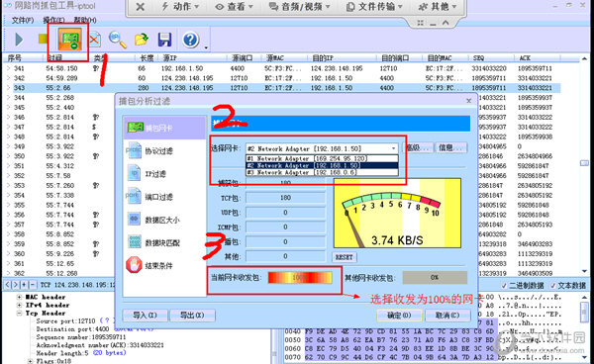Viewport: 594px width, 364px height.
Task: Open the 文件传输 dropdown menu
Action: tap(374, 7)
